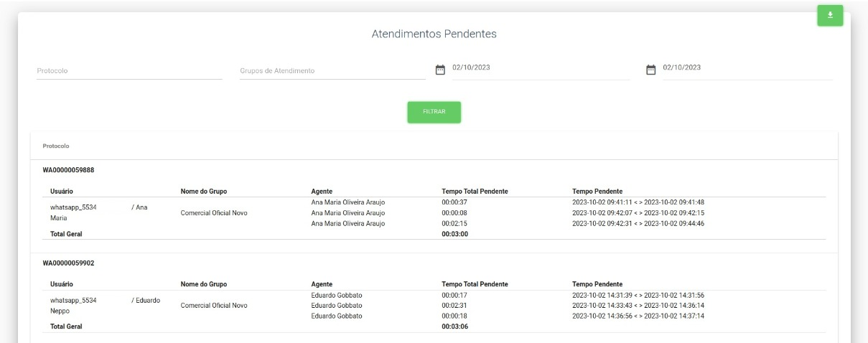
Task: Open calendar icon for start date
Action: coord(441,70)
